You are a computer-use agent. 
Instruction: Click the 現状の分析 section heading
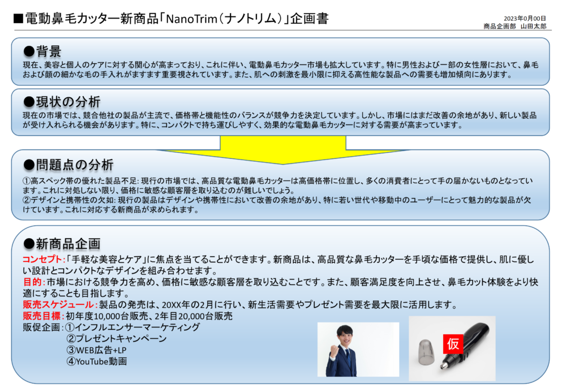(62, 102)
